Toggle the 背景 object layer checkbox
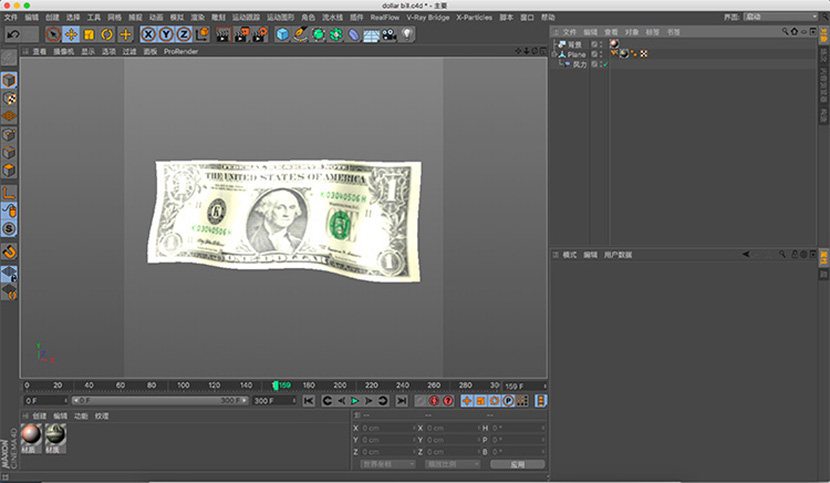Image resolution: width=830 pixels, height=483 pixels. click(x=594, y=44)
